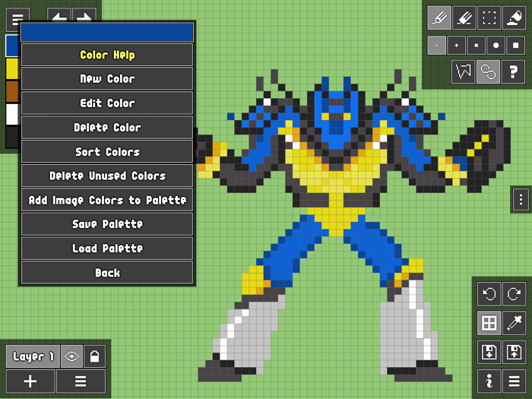
Task: Choose the smallest one-pixel brush size
Action: click(437, 45)
